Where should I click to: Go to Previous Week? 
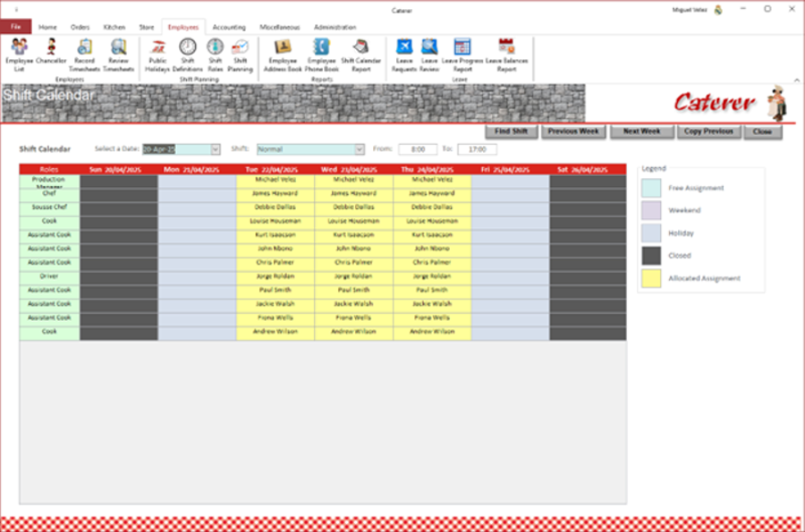pos(573,131)
